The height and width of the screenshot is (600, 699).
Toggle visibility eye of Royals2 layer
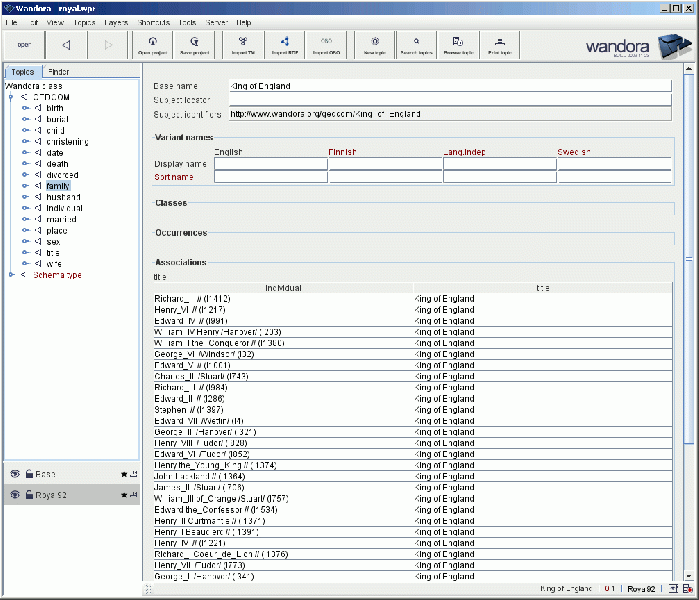pyautogui.click(x=15, y=495)
